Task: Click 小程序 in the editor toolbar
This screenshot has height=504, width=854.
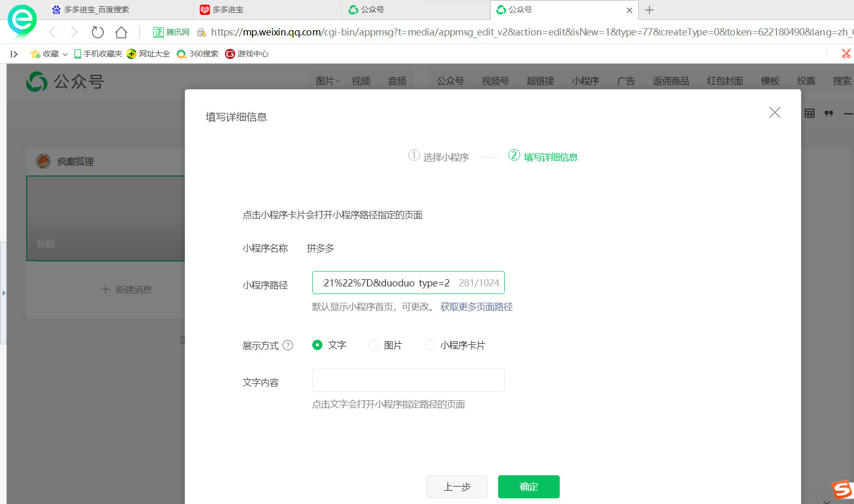Action: (x=585, y=81)
